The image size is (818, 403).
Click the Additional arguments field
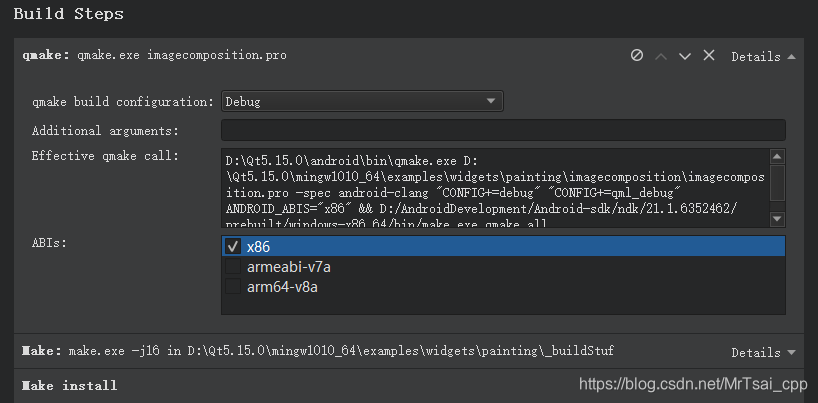[x=502, y=130]
